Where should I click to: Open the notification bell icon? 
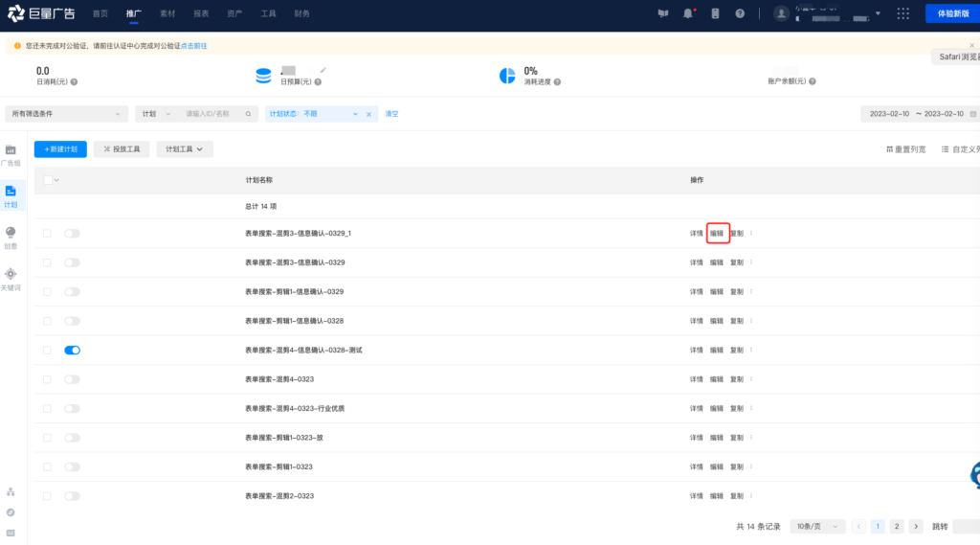click(x=688, y=13)
